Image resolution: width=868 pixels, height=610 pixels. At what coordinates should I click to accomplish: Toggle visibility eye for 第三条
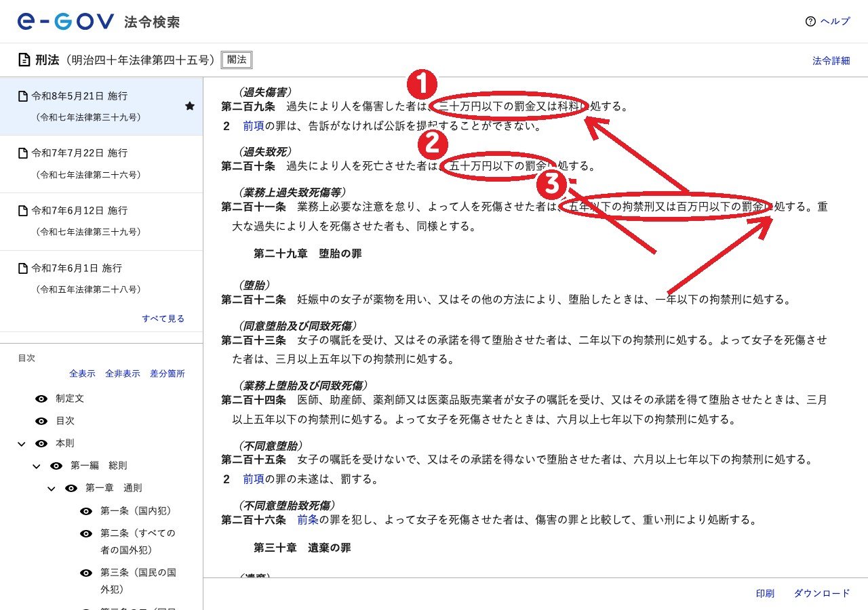pos(86,573)
